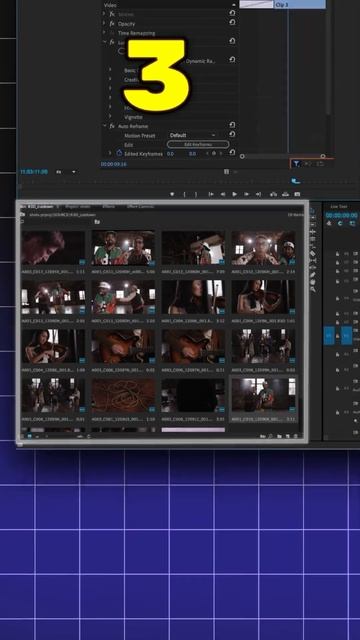The height and width of the screenshot is (640, 360).
Task: Go to the previous Edited Keyframes keyframe
Action: [x=207, y=154]
